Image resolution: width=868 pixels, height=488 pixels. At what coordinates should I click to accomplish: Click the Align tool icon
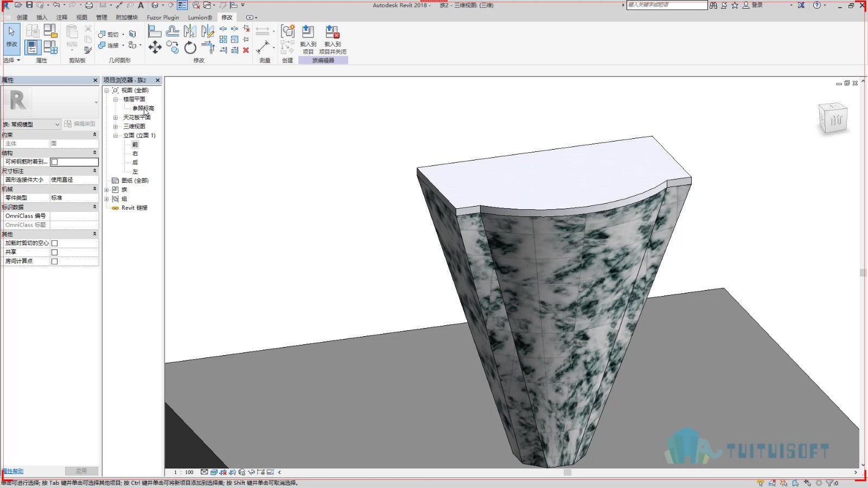click(x=155, y=31)
